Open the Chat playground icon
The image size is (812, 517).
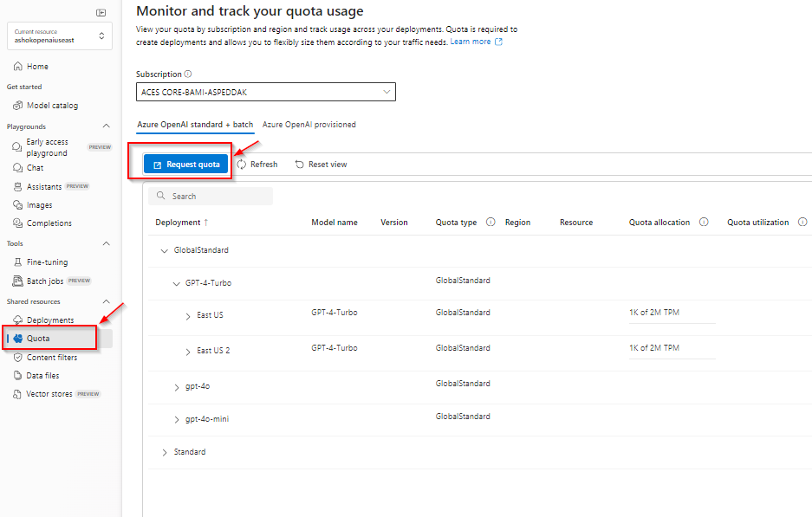coord(17,168)
